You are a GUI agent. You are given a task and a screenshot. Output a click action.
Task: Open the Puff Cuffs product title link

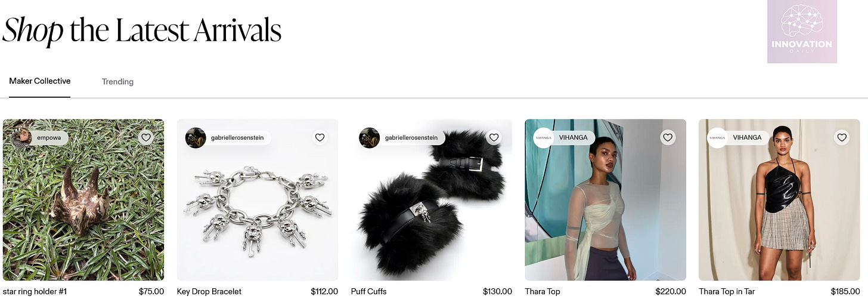[369, 292]
